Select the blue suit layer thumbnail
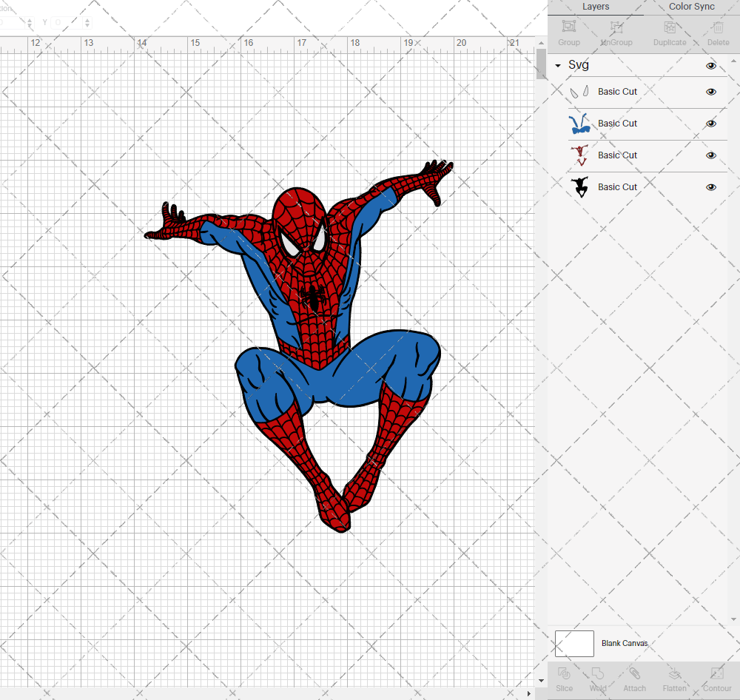The image size is (740, 700). pos(579,123)
